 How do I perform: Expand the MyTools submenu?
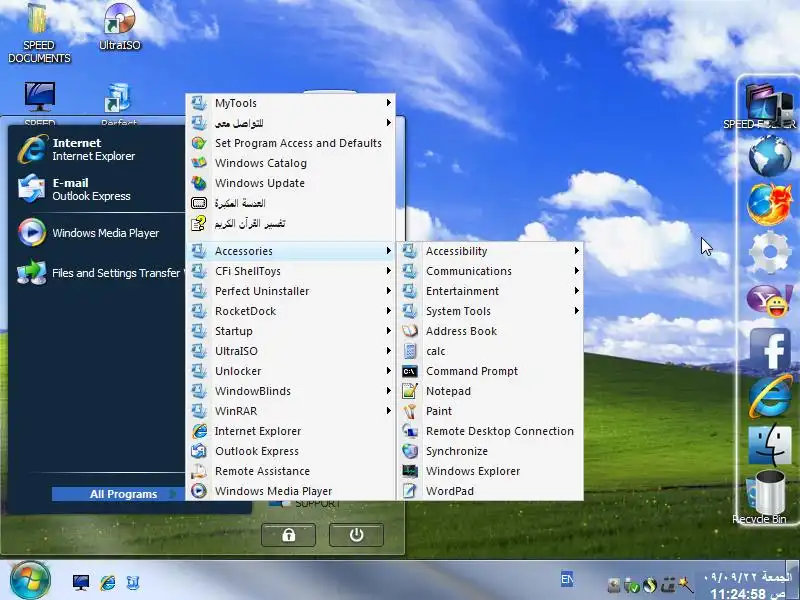[291, 103]
